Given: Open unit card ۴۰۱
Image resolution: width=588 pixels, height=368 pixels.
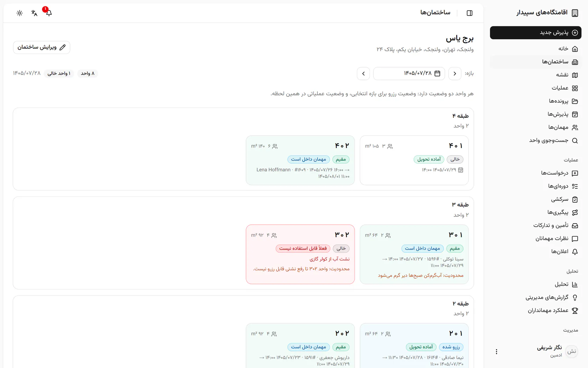Looking at the screenshot, I should tap(414, 160).
